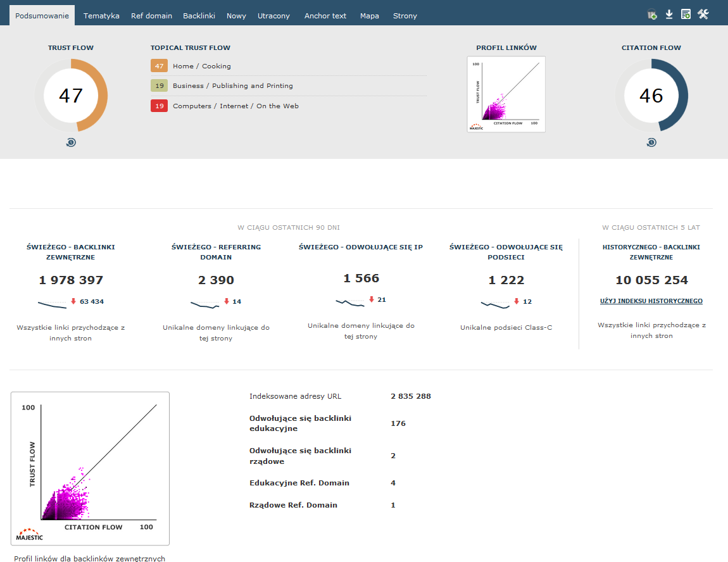Click history icon below Citation Flow gauge

tap(651, 142)
